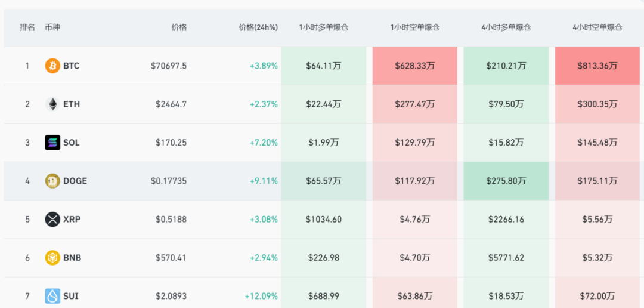Click the ETH Ethereum coin icon
The width and height of the screenshot is (644, 308).
(52, 104)
